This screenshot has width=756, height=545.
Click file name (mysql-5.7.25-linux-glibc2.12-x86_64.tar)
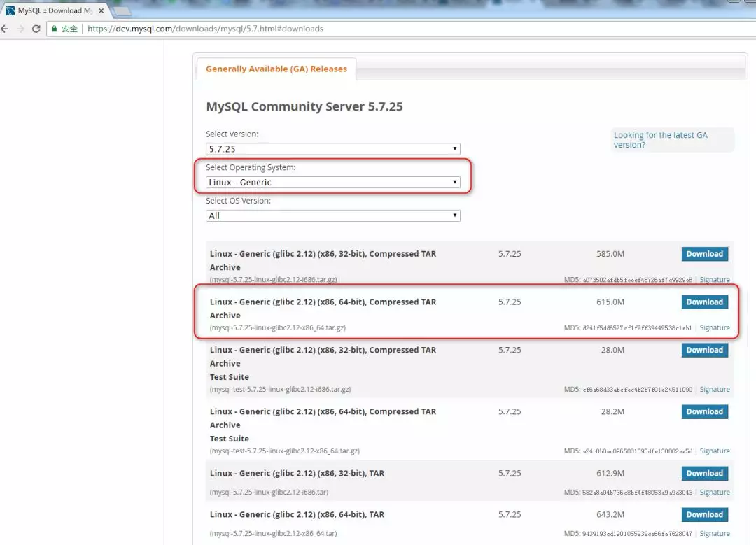tap(274, 533)
